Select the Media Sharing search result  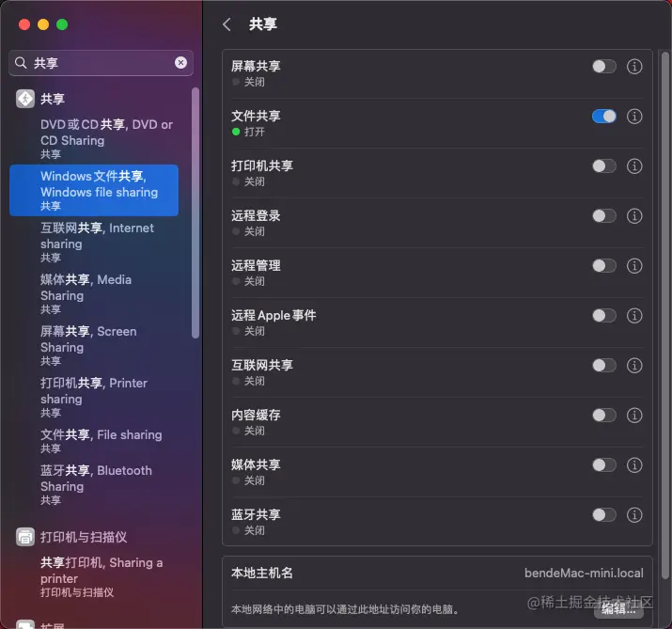(x=94, y=293)
